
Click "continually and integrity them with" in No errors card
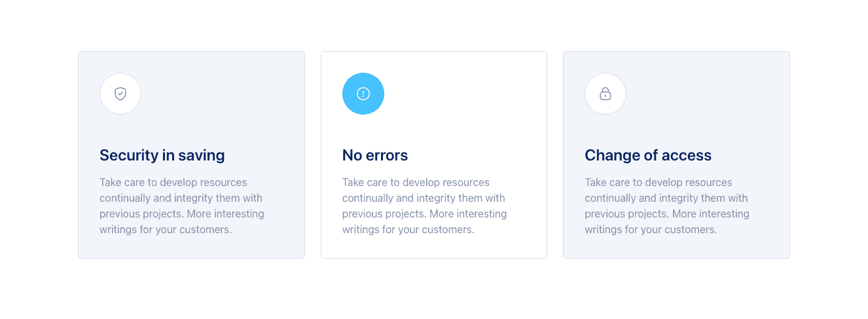click(x=423, y=198)
